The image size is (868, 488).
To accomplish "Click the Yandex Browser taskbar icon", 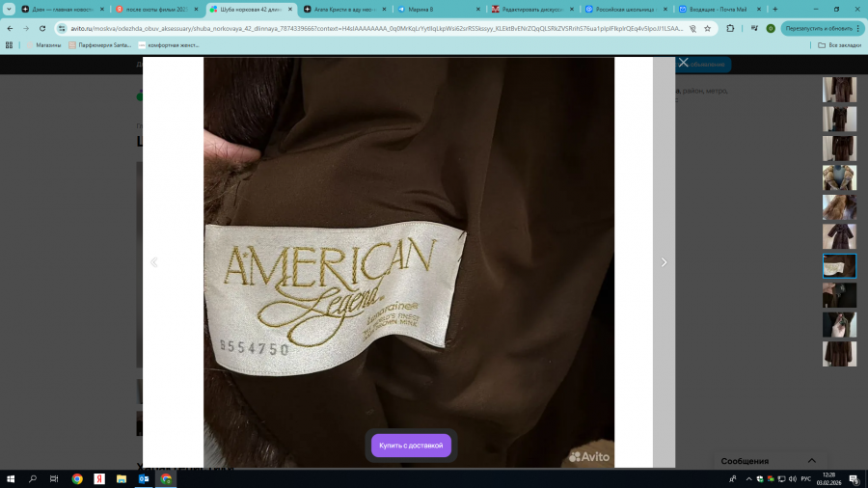I will (98, 478).
